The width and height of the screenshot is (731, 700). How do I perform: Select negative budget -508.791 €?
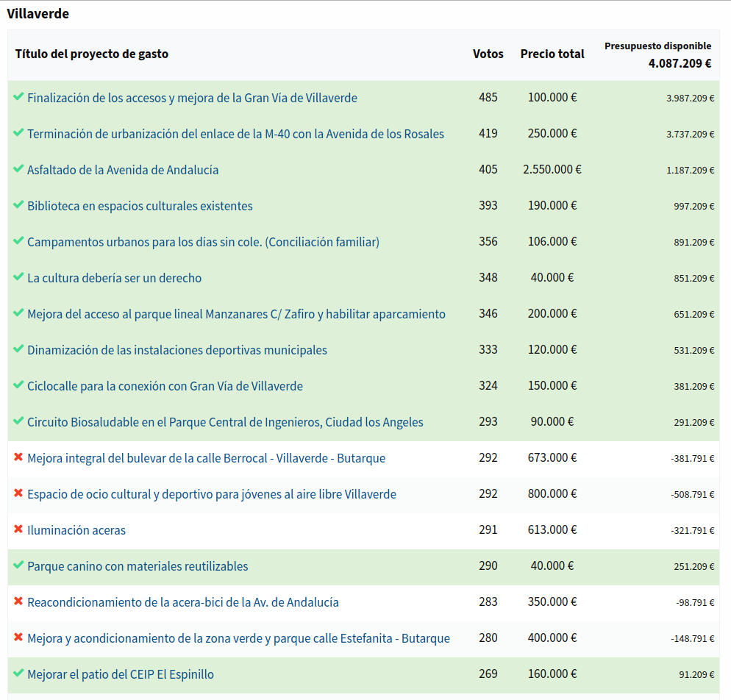(692, 494)
